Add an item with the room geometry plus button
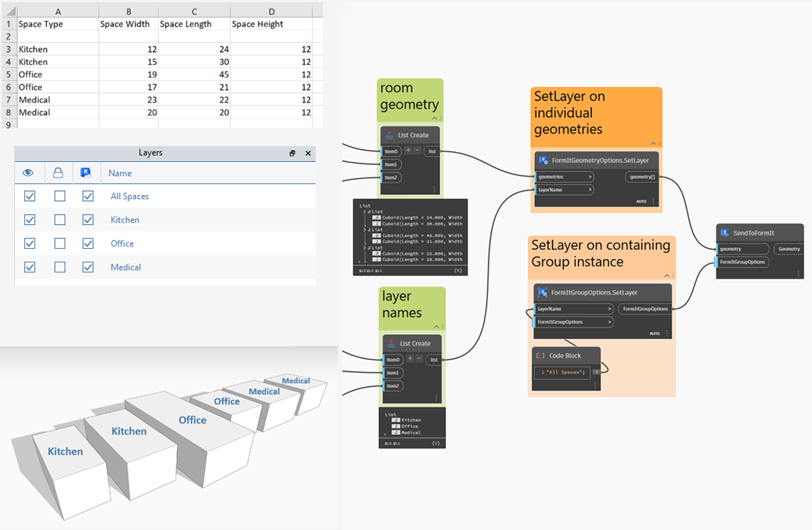Screen dimensions: 812x530 pyautogui.click(x=408, y=150)
